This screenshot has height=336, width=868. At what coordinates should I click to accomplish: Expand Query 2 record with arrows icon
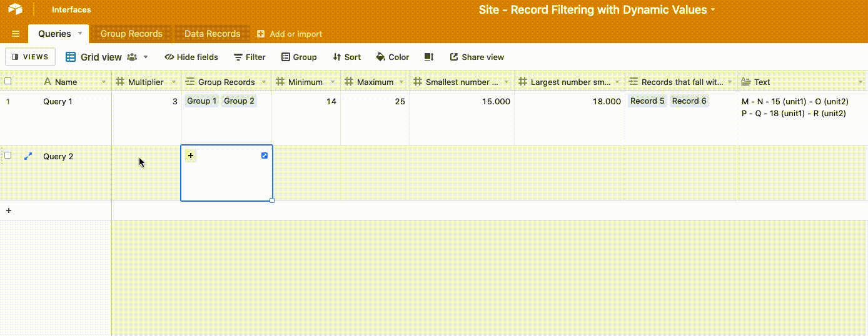(x=28, y=156)
